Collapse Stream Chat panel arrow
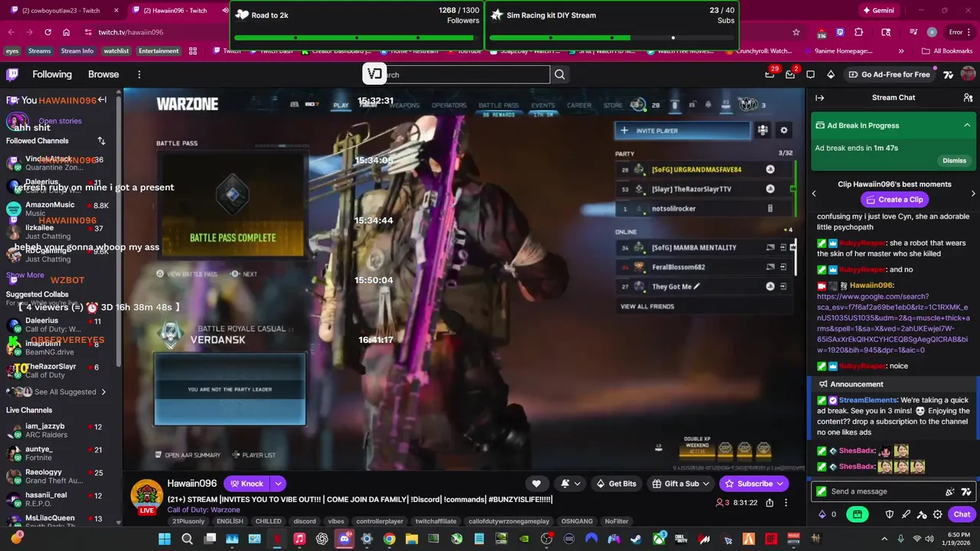This screenshot has height=551, width=980. (x=819, y=98)
